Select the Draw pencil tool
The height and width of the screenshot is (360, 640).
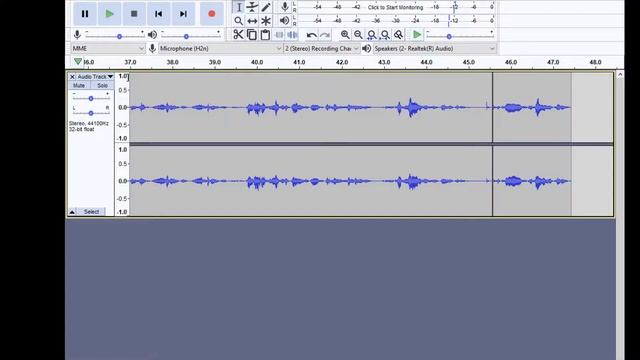[266, 7]
